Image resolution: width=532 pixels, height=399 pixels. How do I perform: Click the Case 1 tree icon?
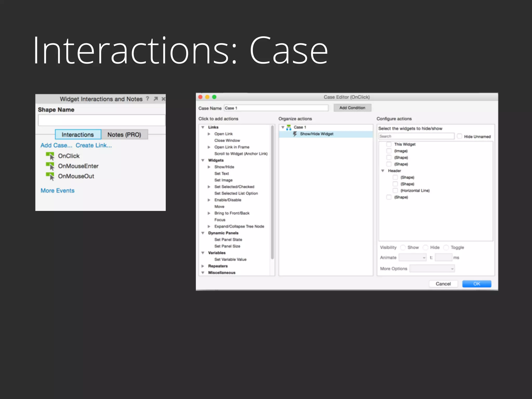pyautogui.click(x=289, y=127)
